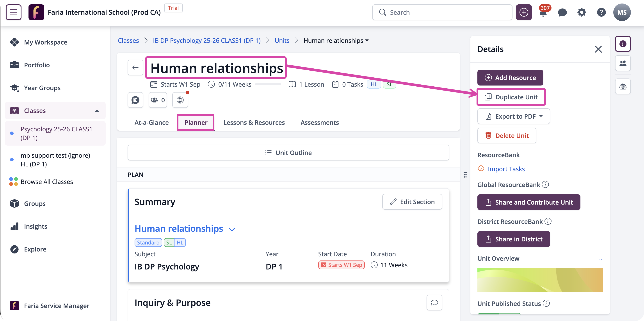Open comment bubble for Inquiry & Purpose
The width and height of the screenshot is (644, 321).
tap(434, 303)
